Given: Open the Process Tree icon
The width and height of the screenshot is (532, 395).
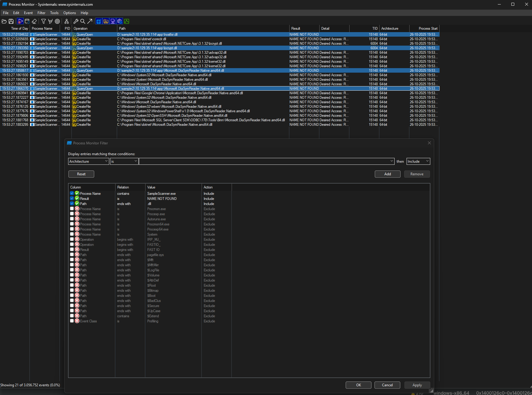Looking at the screenshot, I should pyautogui.click(x=67, y=21).
